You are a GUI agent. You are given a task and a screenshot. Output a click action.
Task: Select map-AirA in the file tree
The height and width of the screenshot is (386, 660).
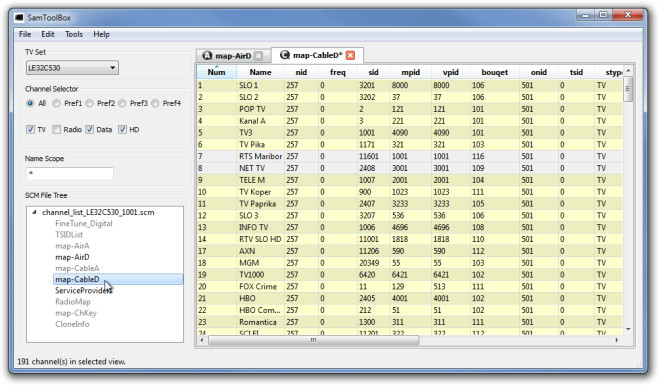pos(72,246)
